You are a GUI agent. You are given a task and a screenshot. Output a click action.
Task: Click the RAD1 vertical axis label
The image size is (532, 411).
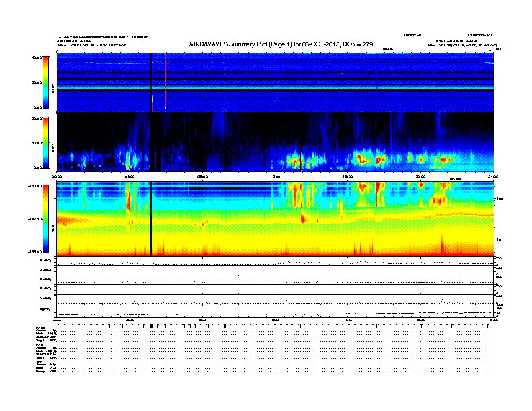click(53, 148)
